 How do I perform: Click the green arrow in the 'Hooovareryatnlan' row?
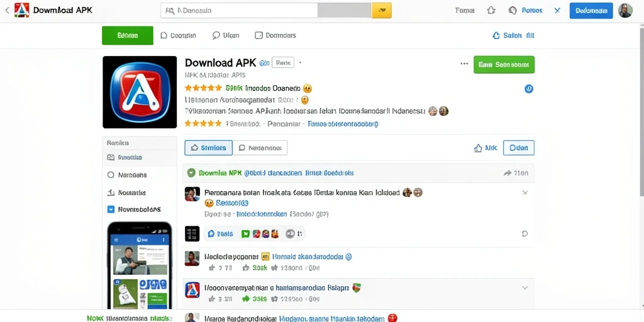click(x=246, y=299)
